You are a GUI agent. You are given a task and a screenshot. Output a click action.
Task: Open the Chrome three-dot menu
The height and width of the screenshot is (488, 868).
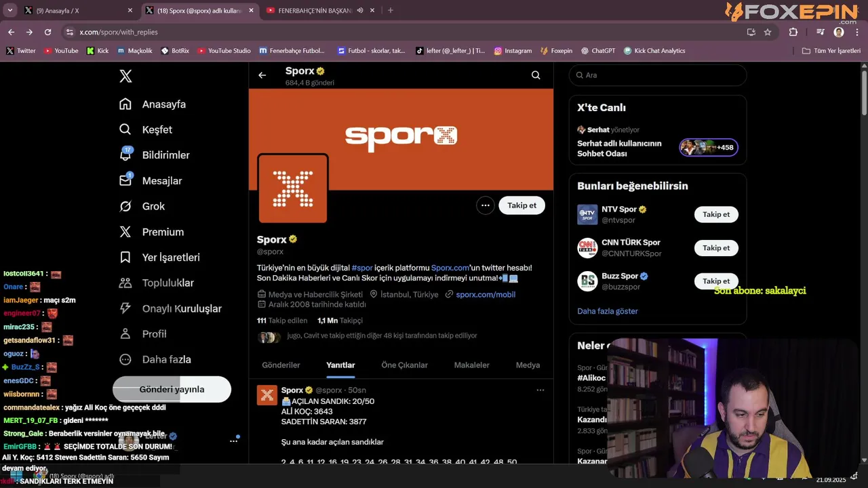pos(857,32)
